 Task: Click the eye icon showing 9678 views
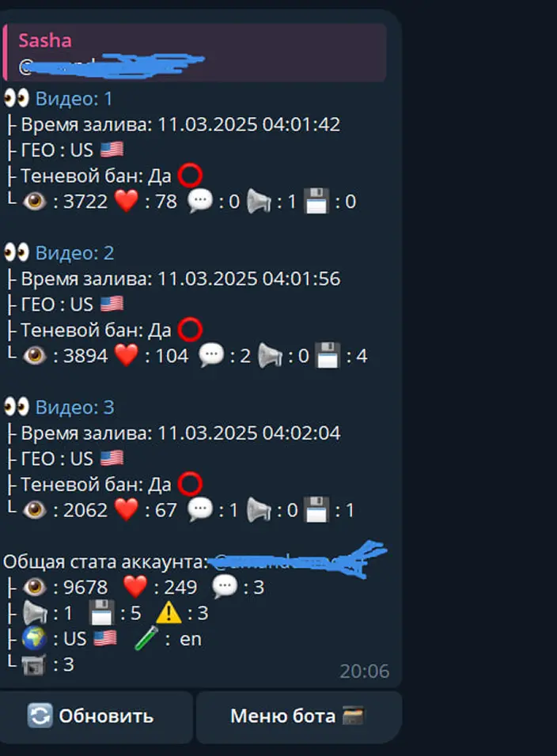[x=35, y=587]
